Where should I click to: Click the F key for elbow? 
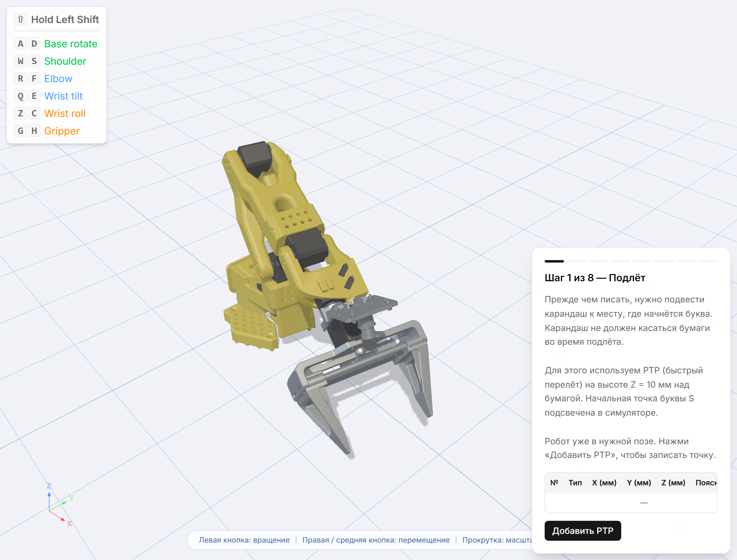pyautogui.click(x=34, y=79)
